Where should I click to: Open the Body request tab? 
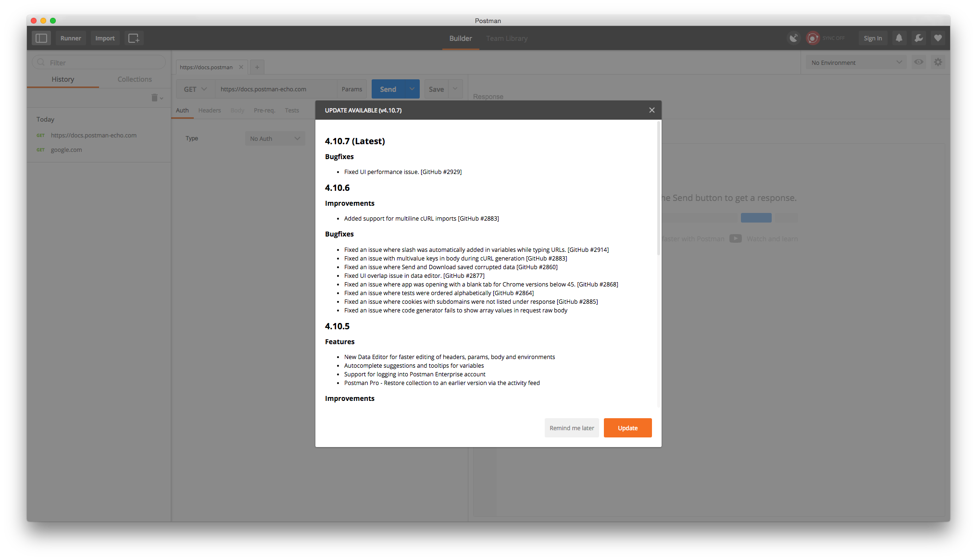click(238, 111)
